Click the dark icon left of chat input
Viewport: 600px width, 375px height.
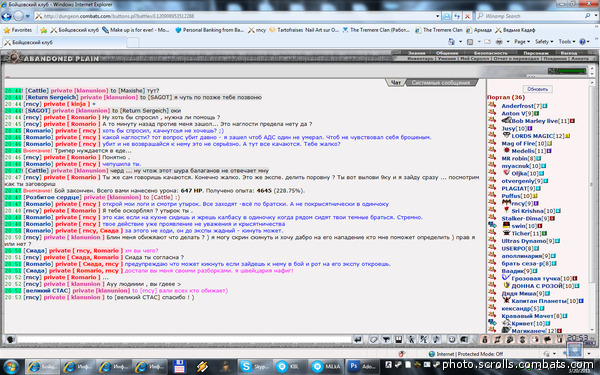10,339
